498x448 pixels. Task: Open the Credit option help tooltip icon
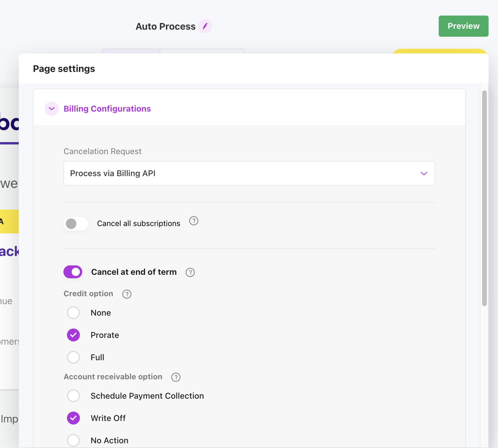pos(127,294)
